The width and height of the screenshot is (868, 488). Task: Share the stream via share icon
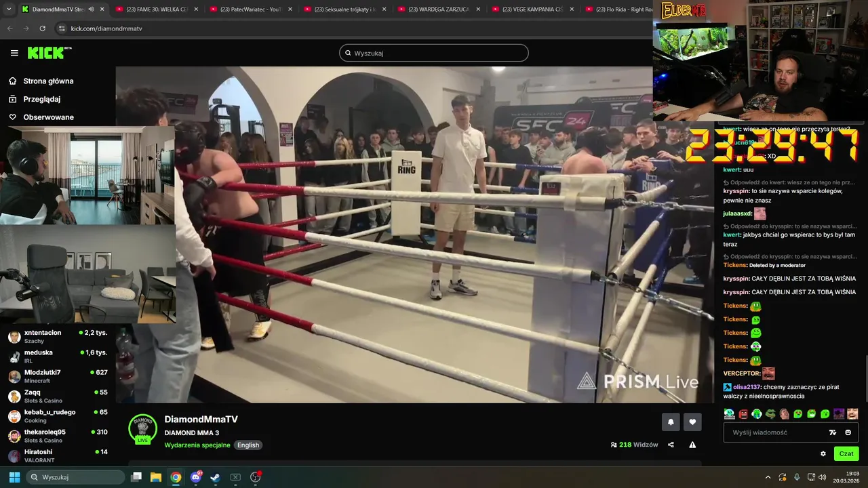tap(671, 445)
